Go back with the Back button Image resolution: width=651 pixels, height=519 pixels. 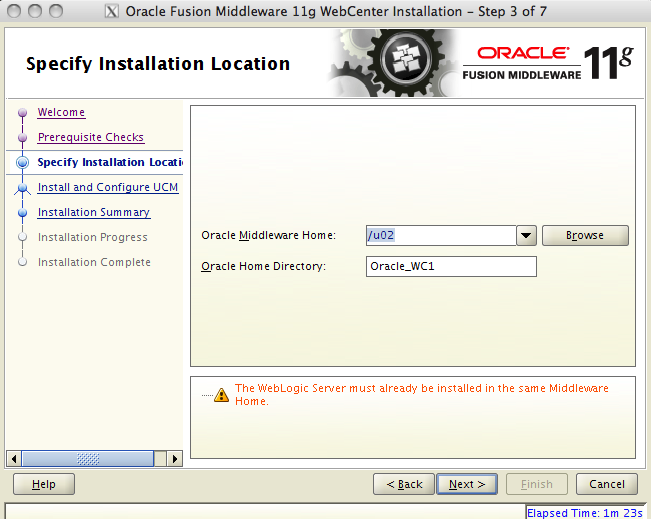404,485
